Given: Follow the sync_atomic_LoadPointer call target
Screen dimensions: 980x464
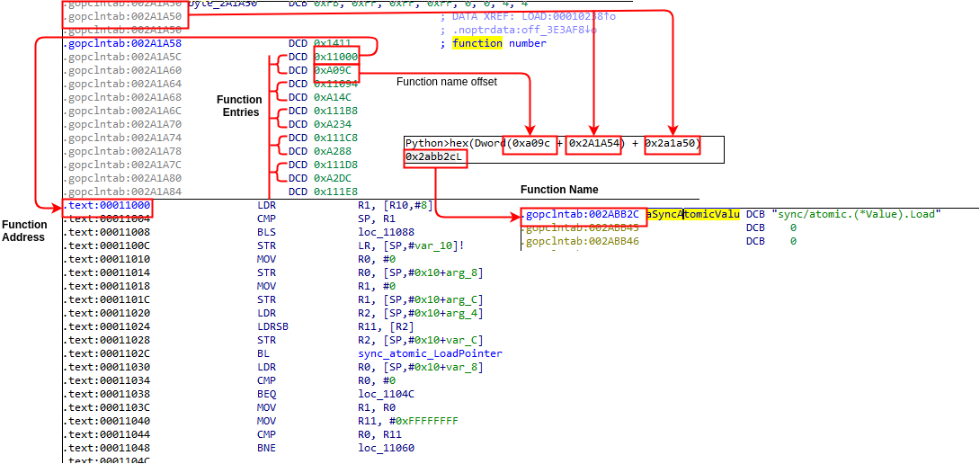Looking at the screenshot, I should 430,353.
